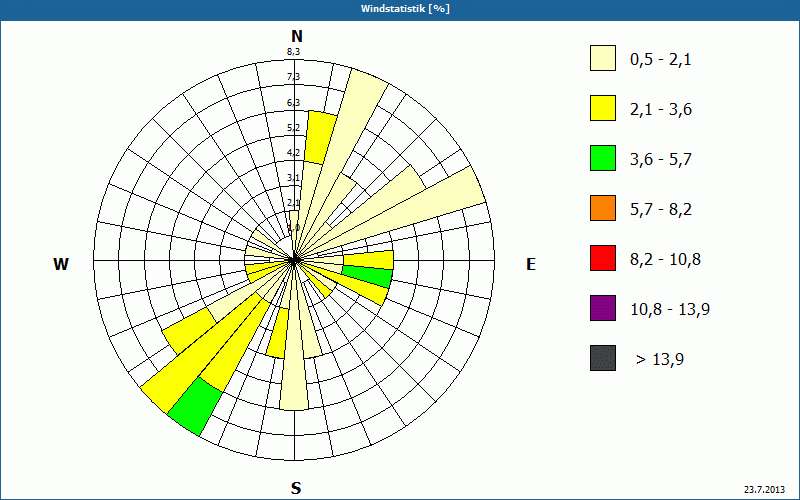Click the green southwest wind rose segment
Screen dimensions: 800x500
coord(195,407)
